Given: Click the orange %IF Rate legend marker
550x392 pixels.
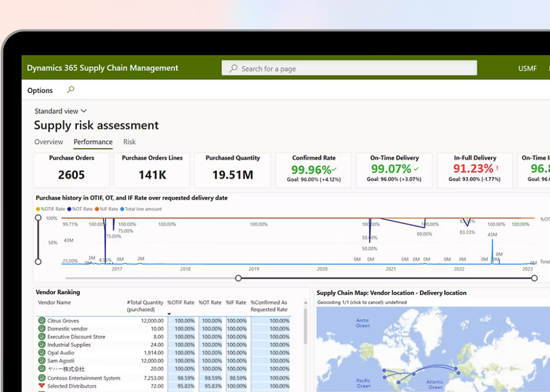Looking at the screenshot, I should coord(97,209).
